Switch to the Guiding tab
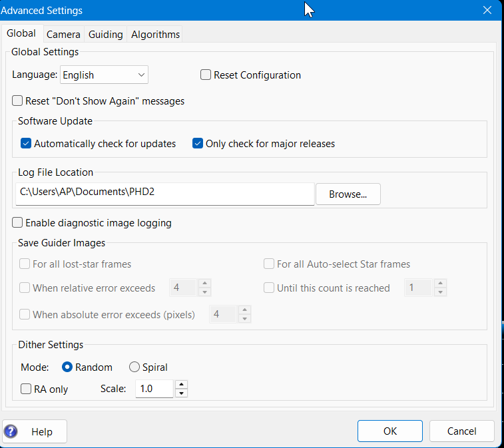The image size is (504, 448). coord(105,34)
